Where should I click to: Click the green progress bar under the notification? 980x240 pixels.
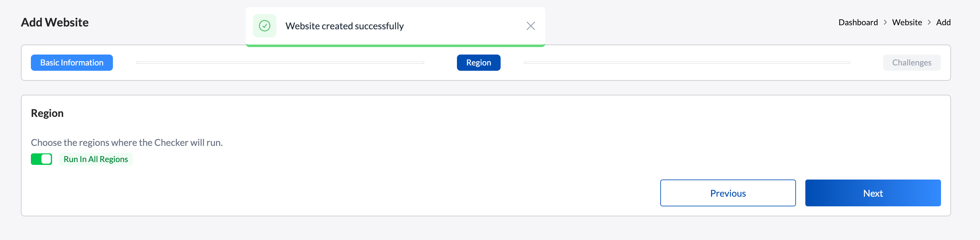pos(395,46)
